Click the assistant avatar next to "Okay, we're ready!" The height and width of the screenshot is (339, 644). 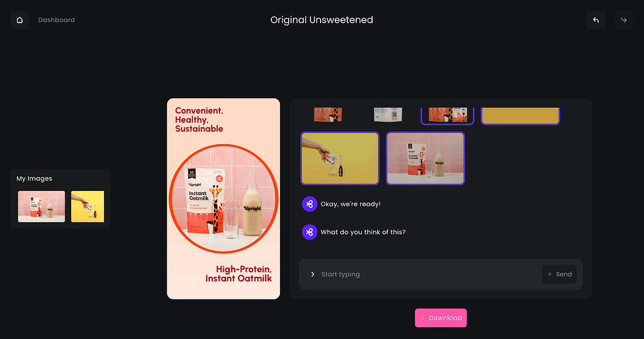[309, 204]
